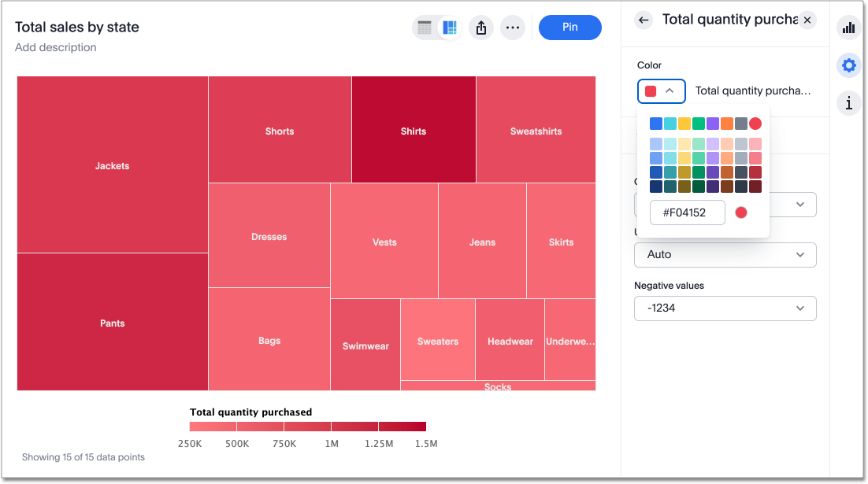This screenshot has height=484, width=868.
Task: Click the back arrow in the settings panel
Action: [x=644, y=20]
